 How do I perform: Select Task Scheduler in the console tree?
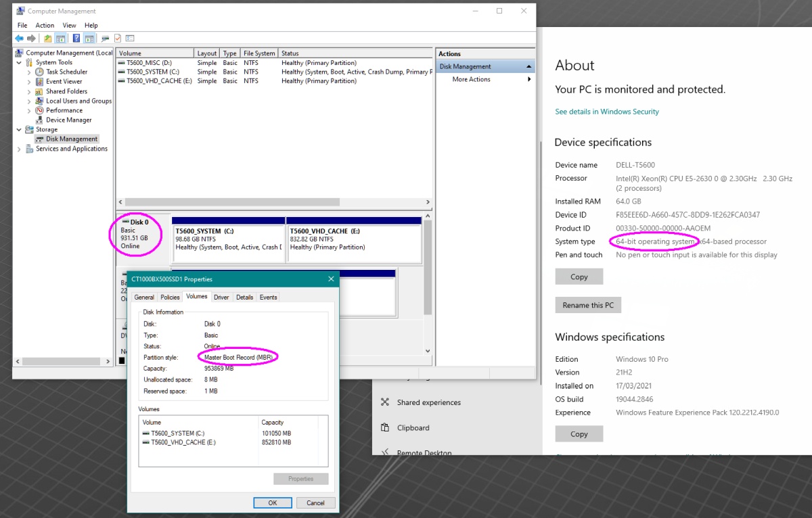[66, 72]
